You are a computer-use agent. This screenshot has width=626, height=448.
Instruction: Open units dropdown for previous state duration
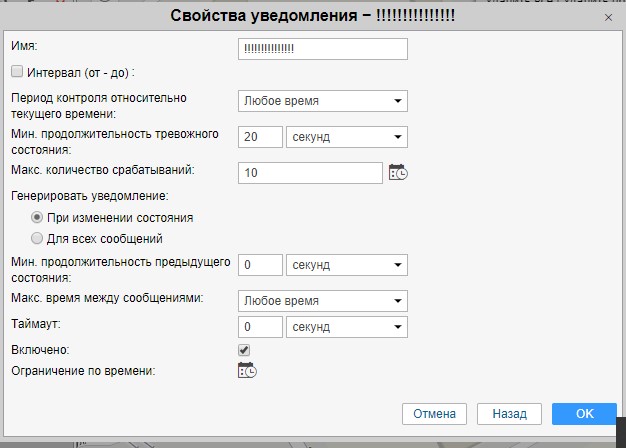[347, 265]
